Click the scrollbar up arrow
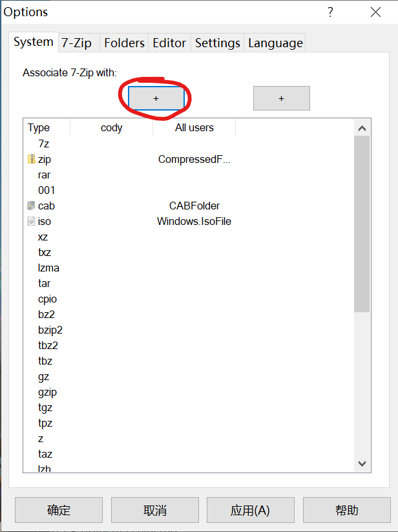 362,128
